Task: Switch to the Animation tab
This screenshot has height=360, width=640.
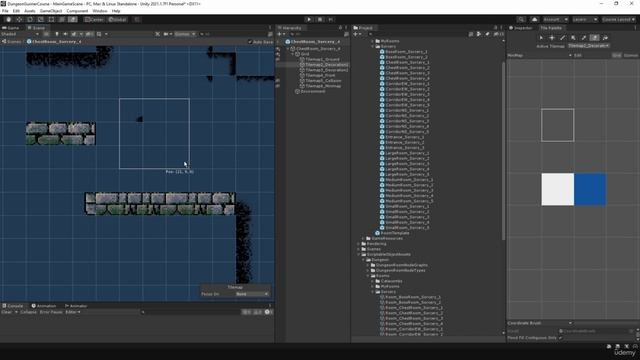Action: click(x=44, y=306)
